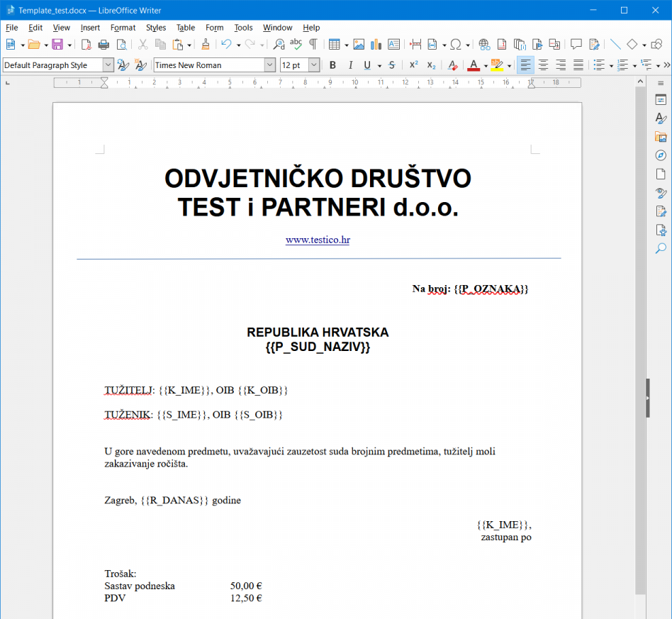Click the Insert Image icon
Screen dimensions: 672x619
359,45
